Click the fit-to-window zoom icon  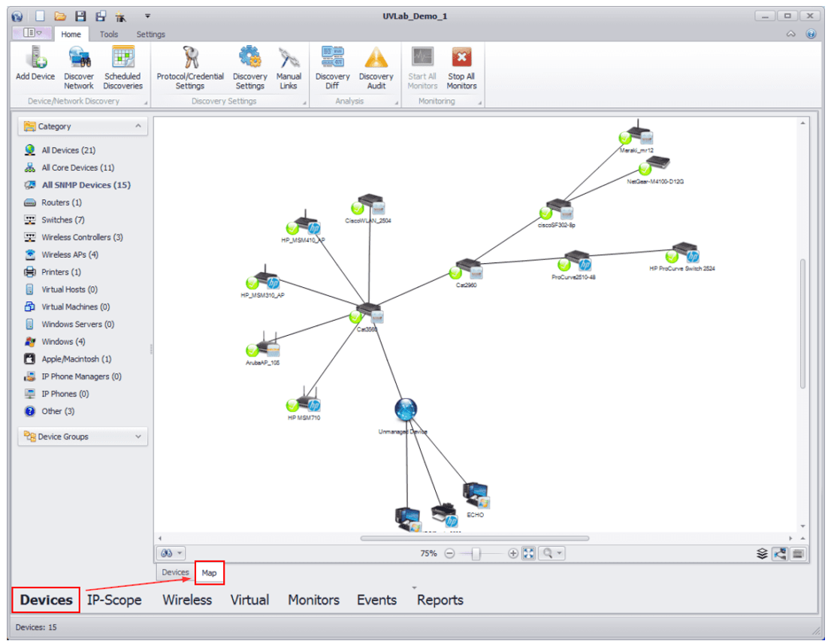(x=529, y=553)
